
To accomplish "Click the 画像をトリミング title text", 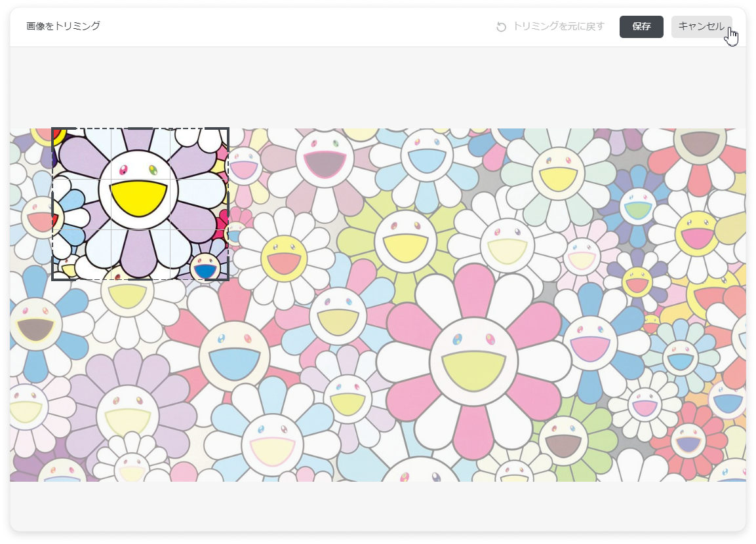I will point(63,26).
